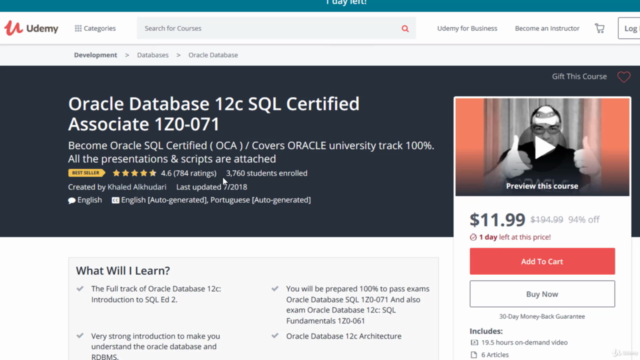Click the Log In button
Viewport: 640px width, 360px height.
629,28
